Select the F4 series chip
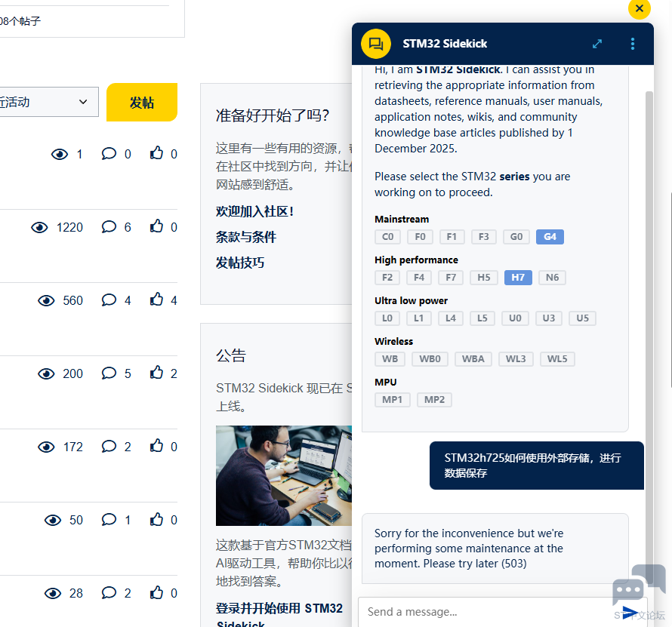The width and height of the screenshot is (672, 627). pyautogui.click(x=419, y=278)
